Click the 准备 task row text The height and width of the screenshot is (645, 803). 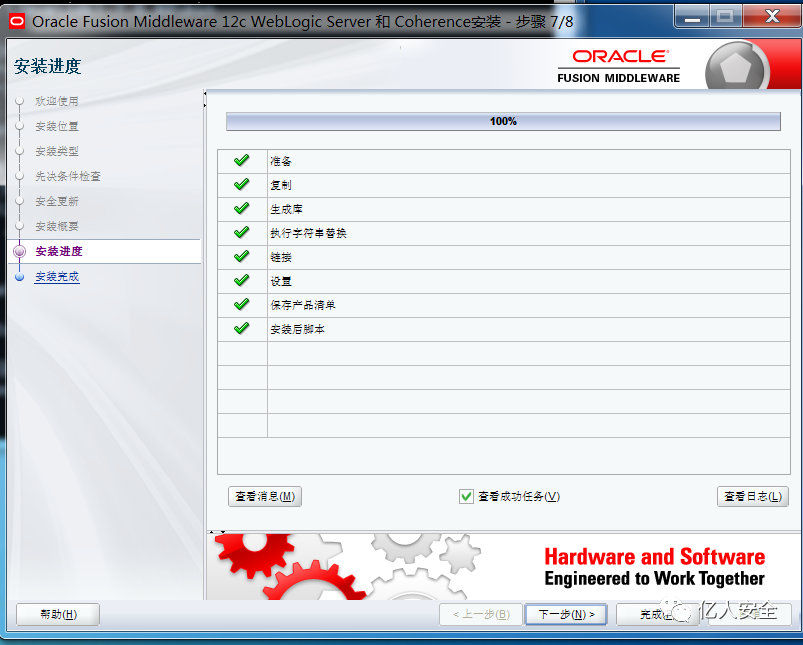coord(281,161)
